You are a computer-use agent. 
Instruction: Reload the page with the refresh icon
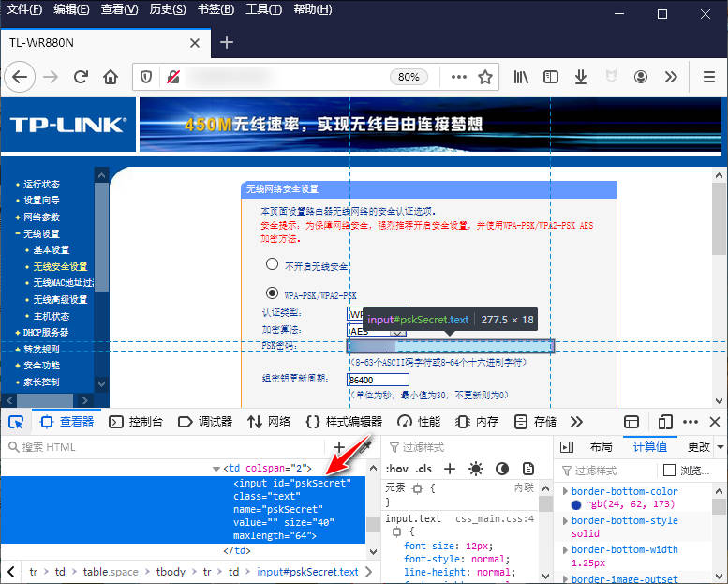click(x=81, y=77)
